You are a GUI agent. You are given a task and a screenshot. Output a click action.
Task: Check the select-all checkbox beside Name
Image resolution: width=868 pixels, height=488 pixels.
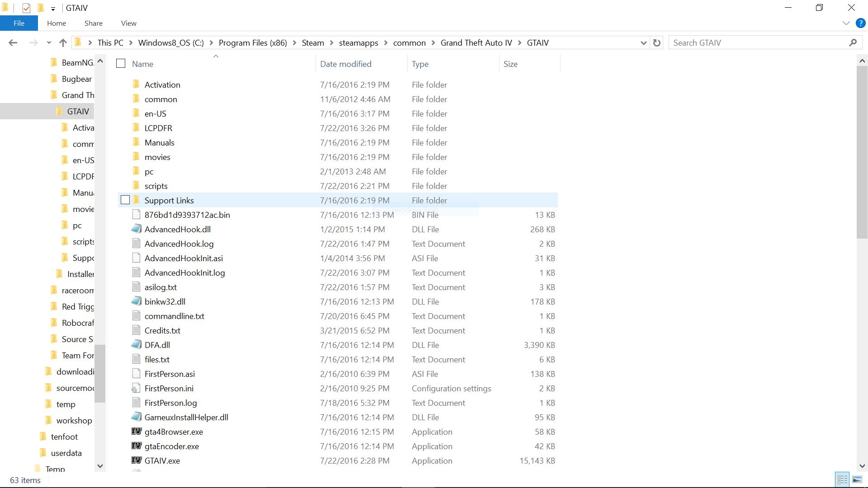pos(121,64)
